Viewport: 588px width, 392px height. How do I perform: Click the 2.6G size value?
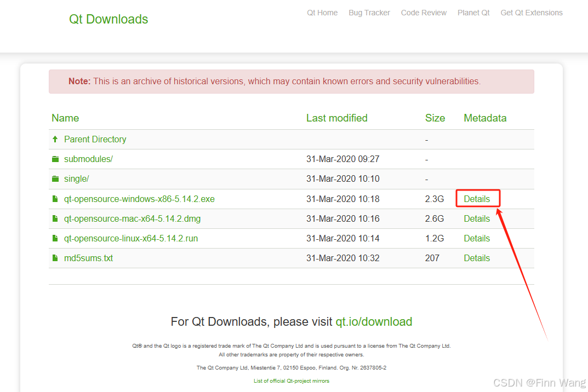pos(434,219)
